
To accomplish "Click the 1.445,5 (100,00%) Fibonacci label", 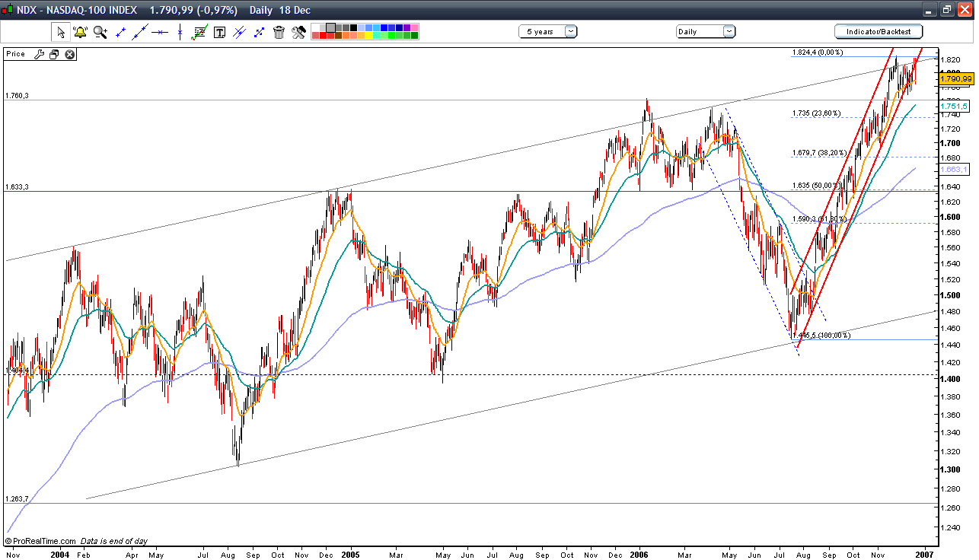I will [821, 335].
